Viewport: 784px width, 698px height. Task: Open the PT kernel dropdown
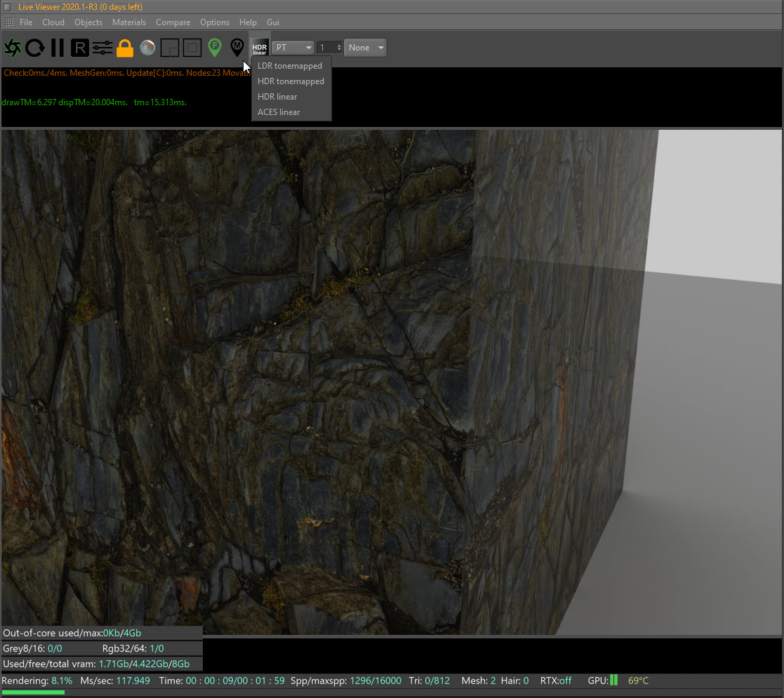[x=293, y=48]
